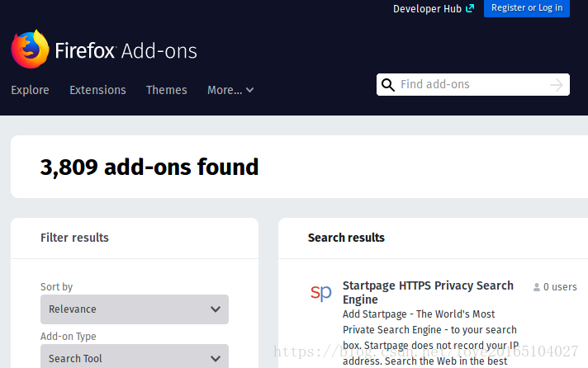Click the magnifier icon in search box
This screenshot has height=368, width=588.
tap(388, 85)
